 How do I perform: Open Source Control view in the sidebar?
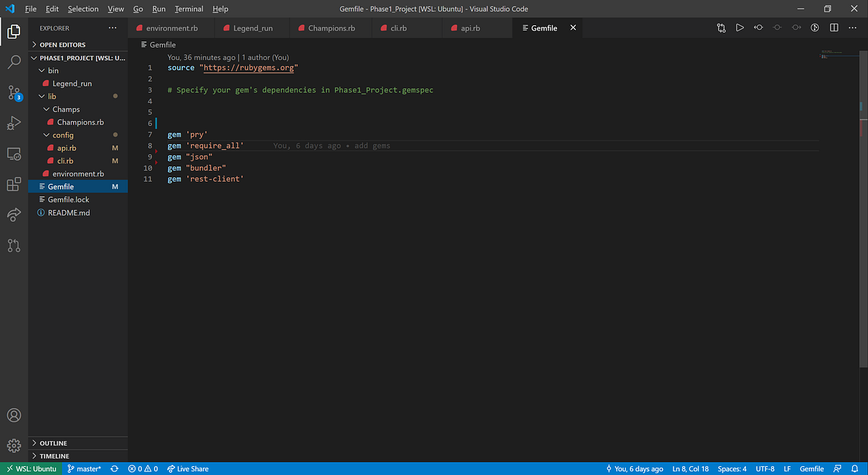[x=14, y=93]
